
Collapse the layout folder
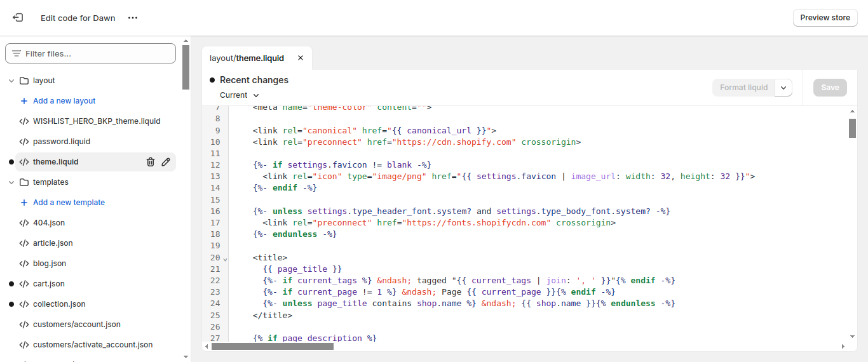[x=11, y=81]
